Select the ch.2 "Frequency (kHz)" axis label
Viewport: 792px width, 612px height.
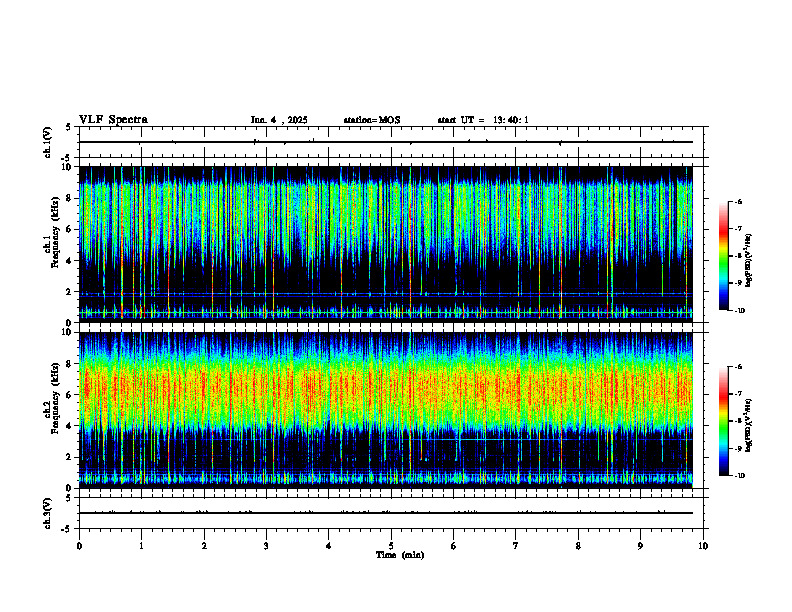tap(54, 397)
